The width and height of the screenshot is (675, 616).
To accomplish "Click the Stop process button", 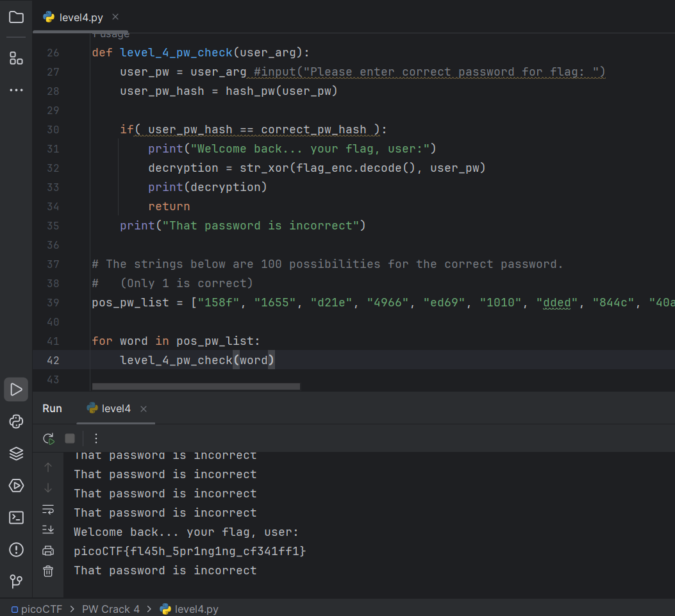I will (x=70, y=438).
